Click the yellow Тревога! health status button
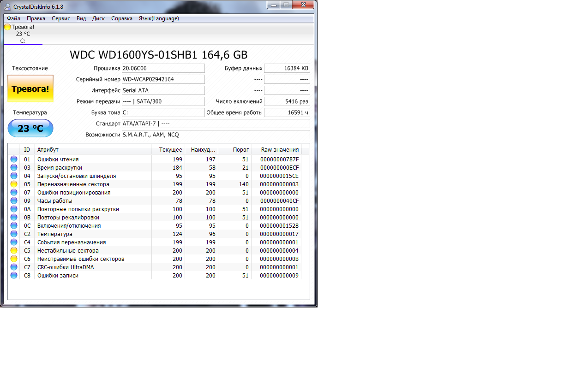This screenshot has width=588, height=366. tap(30, 89)
